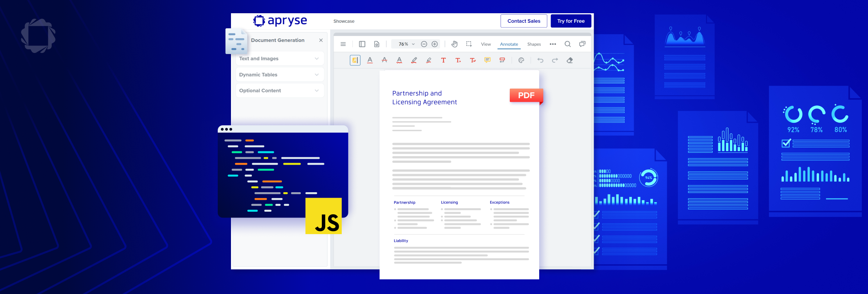Select the T insert text tool
868x294 pixels.
tap(458, 60)
